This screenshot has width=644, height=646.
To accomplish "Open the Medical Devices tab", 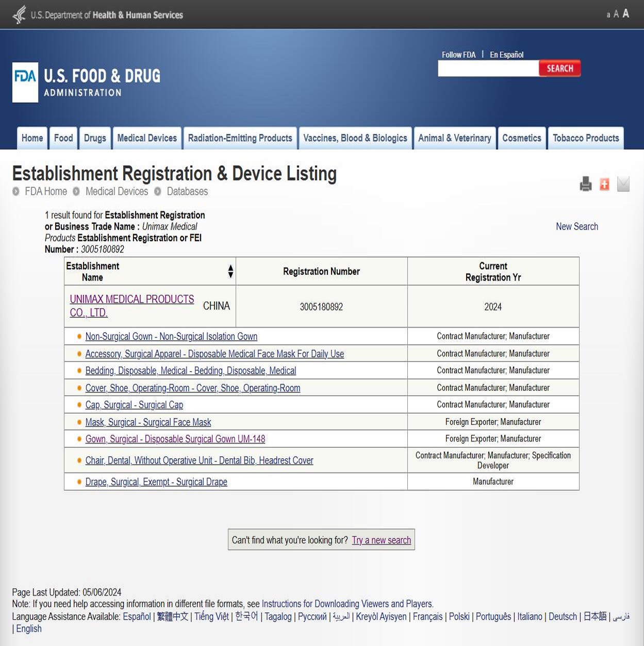I will [147, 138].
